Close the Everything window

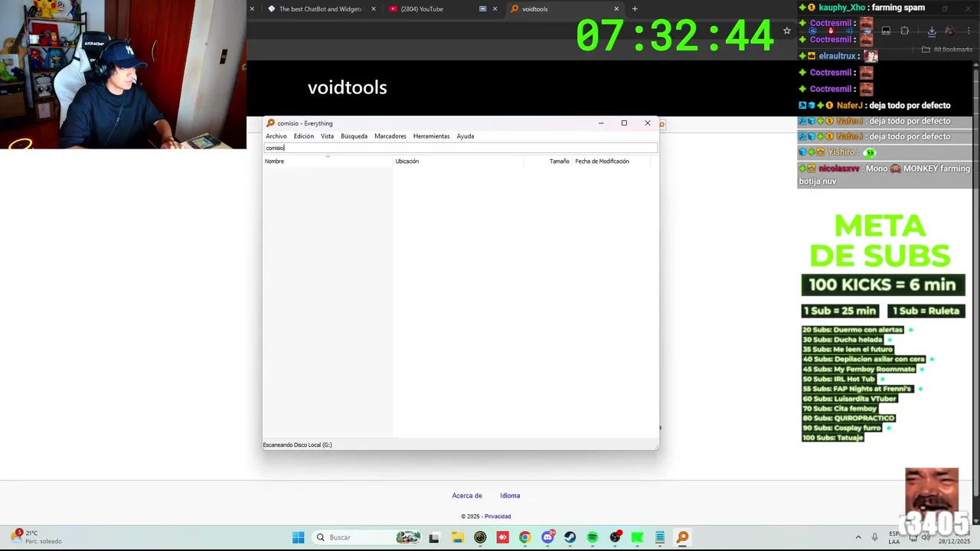pos(648,123)
